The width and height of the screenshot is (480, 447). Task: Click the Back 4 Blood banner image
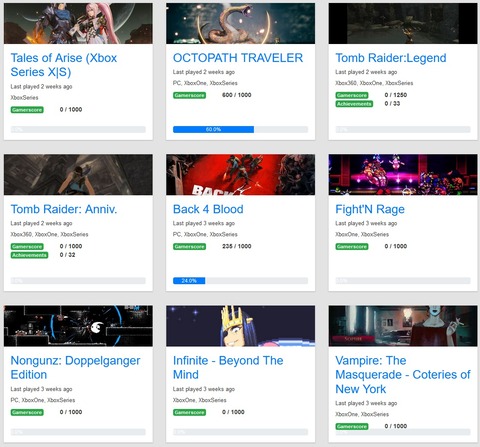pyautogui.click(x=240, y=175)
